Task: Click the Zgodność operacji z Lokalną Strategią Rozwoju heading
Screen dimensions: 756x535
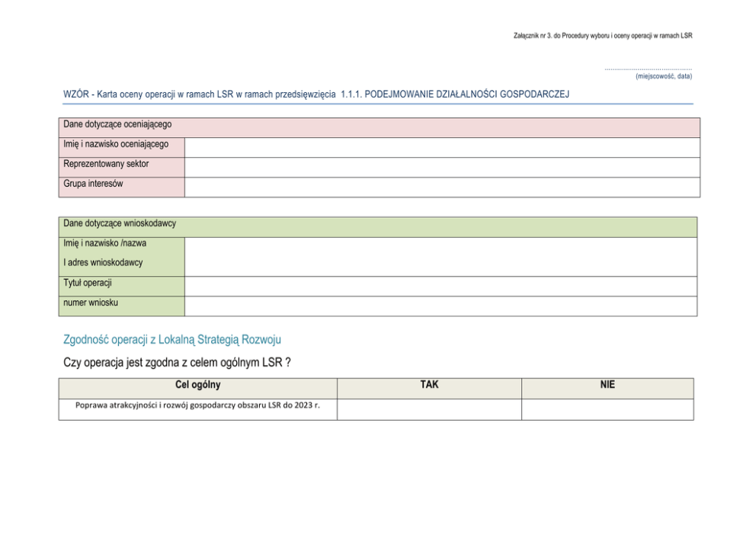Action: (x=172, y=339)
